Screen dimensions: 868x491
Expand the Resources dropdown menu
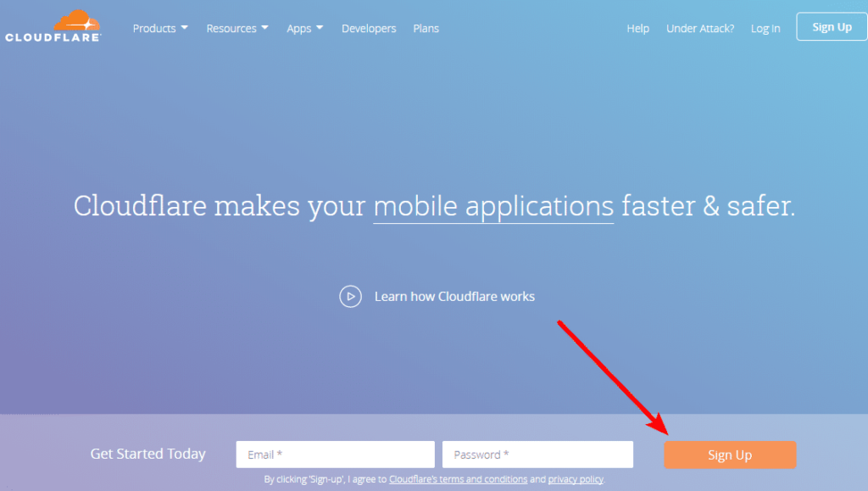(237, 28)
